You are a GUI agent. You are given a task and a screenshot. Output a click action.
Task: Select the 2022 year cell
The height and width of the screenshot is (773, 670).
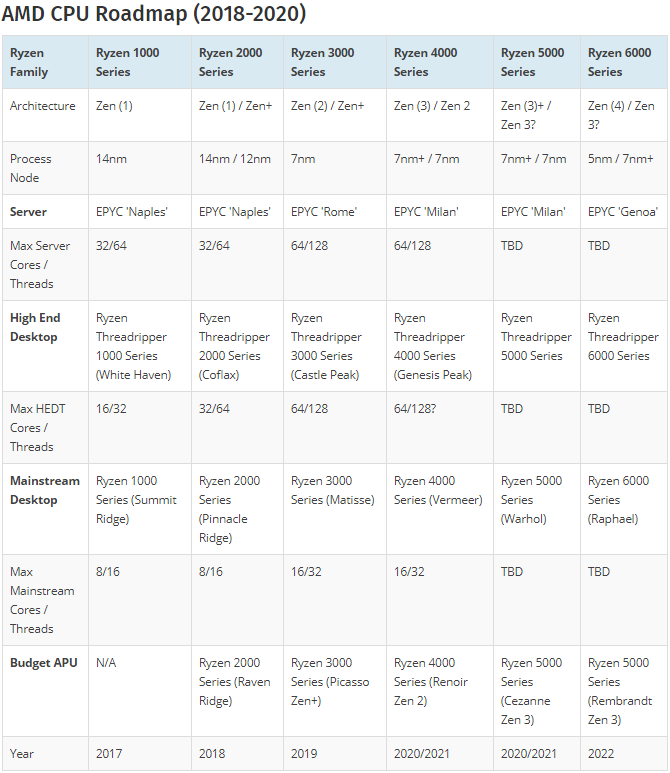coord(602,754)
